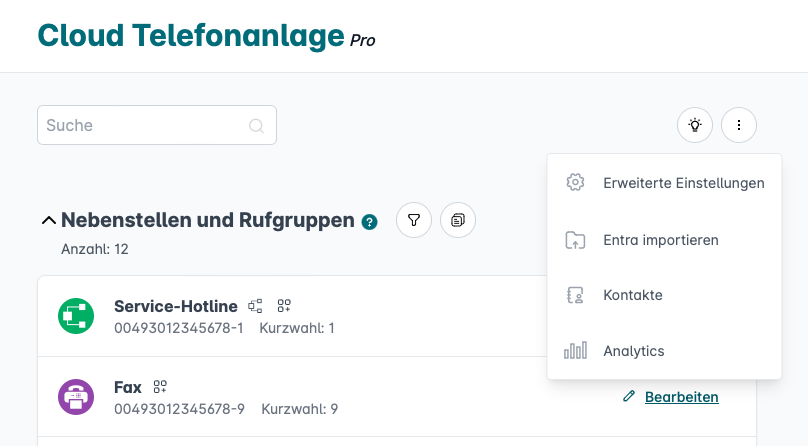Screen dimensions: 808x446
Task: Collapse the Nebenstellen und Rufgruppen section
Action: point(47,220)
